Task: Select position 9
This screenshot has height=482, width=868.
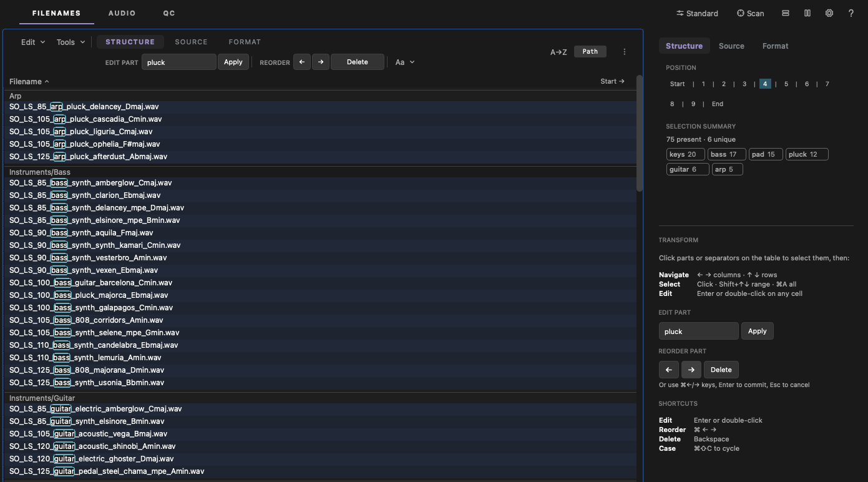Action: click(693, 104)
